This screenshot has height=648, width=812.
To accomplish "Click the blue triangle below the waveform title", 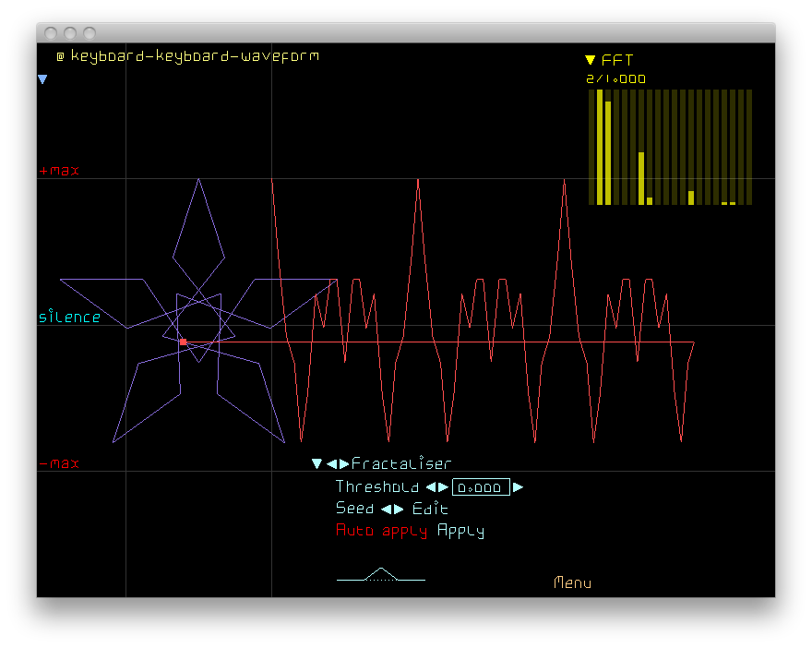I will [x=42, y=80].
